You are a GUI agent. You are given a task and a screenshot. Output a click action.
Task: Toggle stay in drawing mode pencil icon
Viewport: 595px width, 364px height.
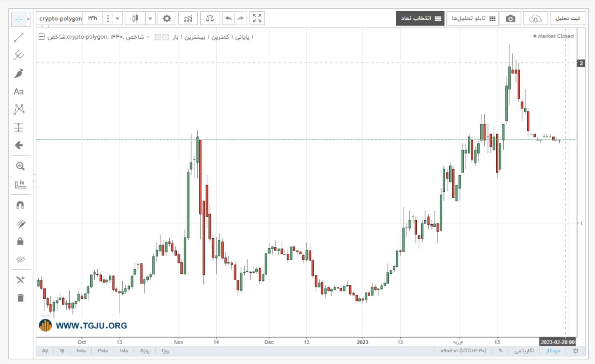click(x=20, y=223)
